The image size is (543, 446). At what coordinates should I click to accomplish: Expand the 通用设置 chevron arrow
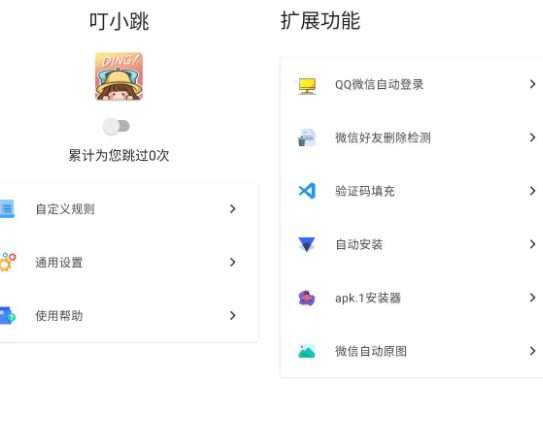point(233,262)
